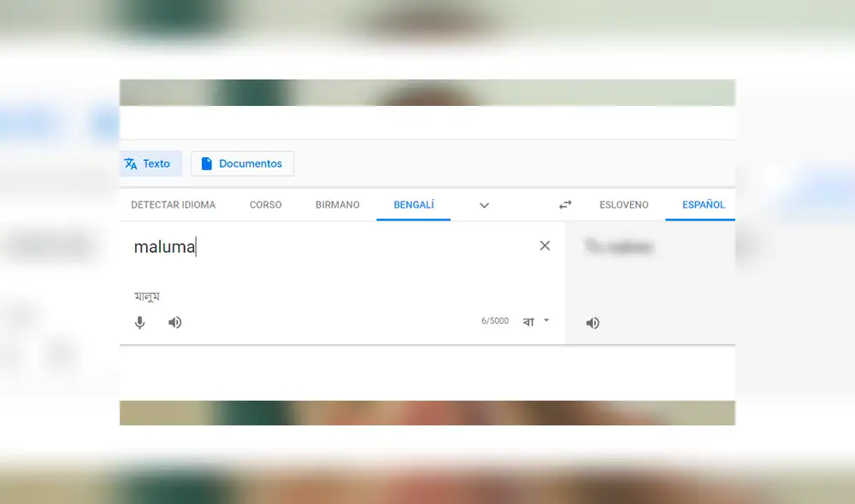This screenshot has height=504, width=855.
Task: Click the Texto translate icon
Action: point(133,163)
